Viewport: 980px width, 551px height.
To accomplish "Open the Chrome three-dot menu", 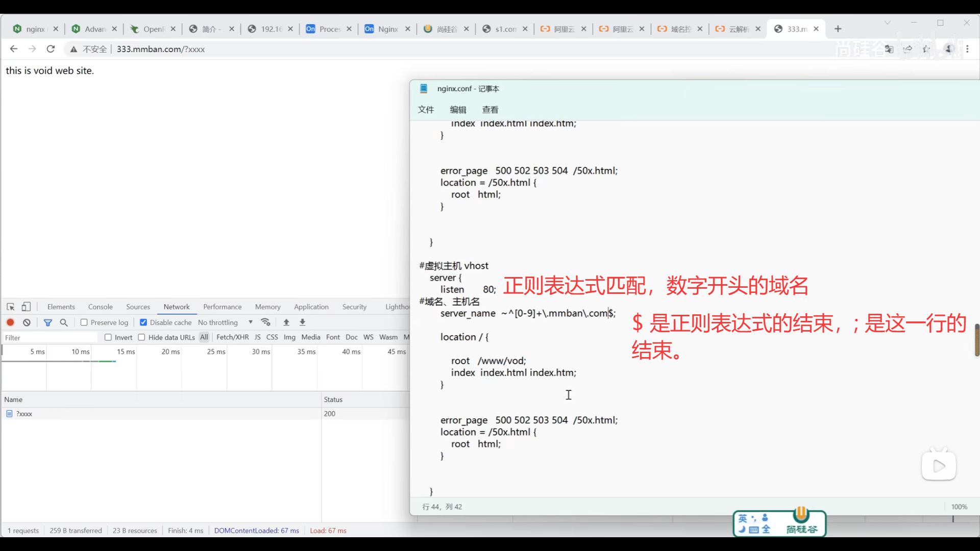I will 967,49.
